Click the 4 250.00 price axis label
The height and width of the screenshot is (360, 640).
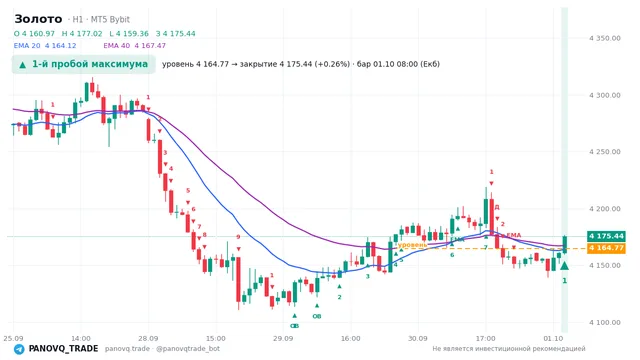(x=604, y=152)
